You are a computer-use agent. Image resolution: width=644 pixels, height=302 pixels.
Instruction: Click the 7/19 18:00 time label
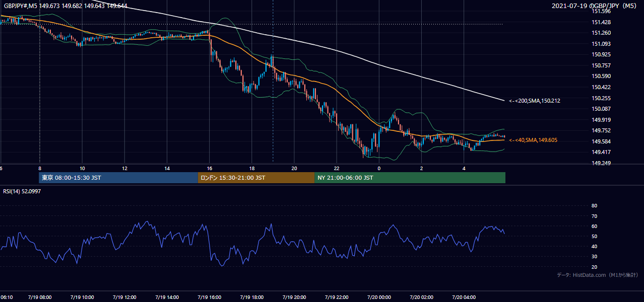tap(251, 297)
